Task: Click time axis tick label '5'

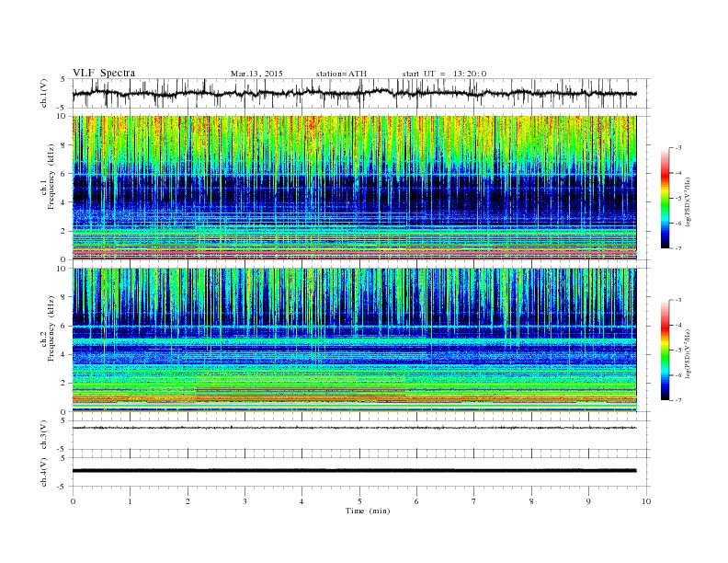Action: (359, 501)
